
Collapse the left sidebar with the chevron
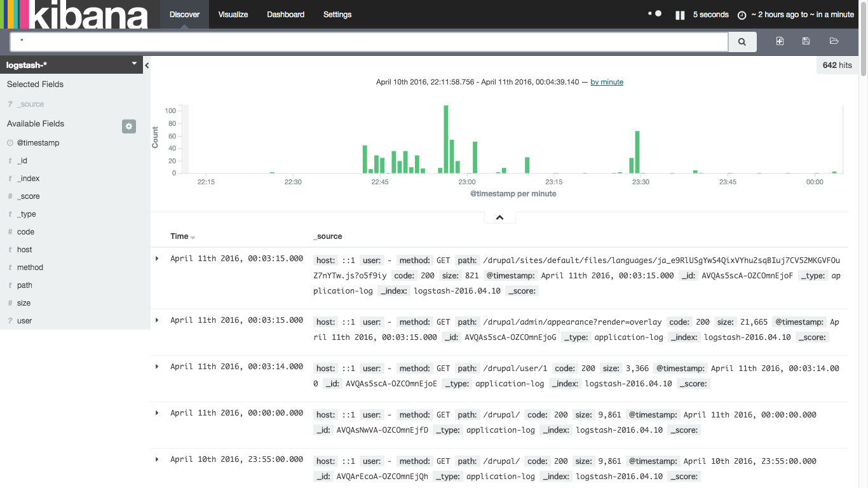coord(146,65)
